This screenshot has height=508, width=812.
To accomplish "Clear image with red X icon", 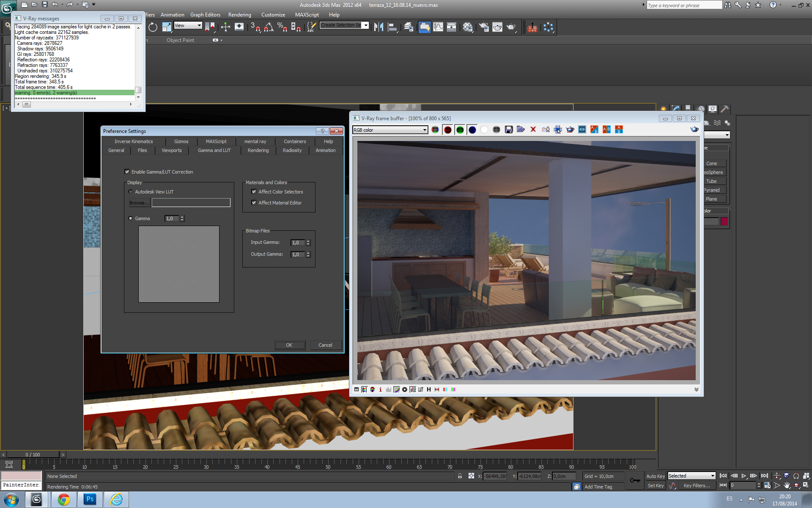I will coord(533,130).
